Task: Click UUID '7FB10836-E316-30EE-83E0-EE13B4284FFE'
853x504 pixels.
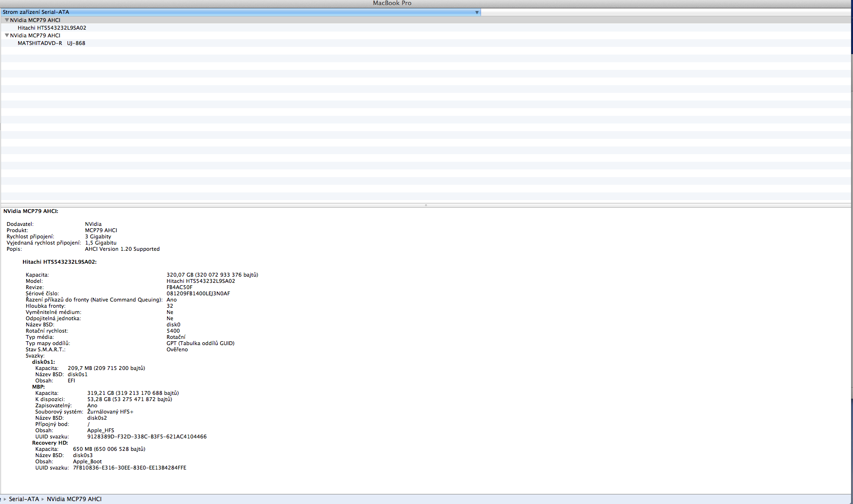Action: 130,468
